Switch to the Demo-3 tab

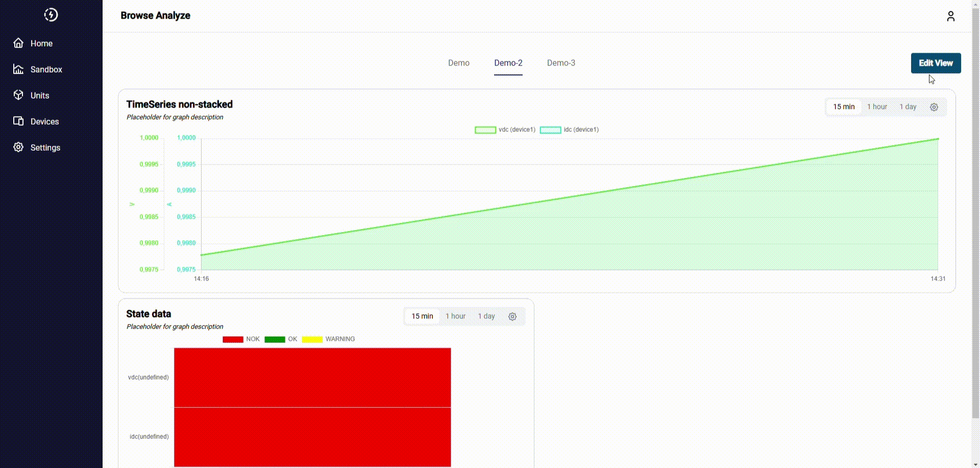pos(561,63)
